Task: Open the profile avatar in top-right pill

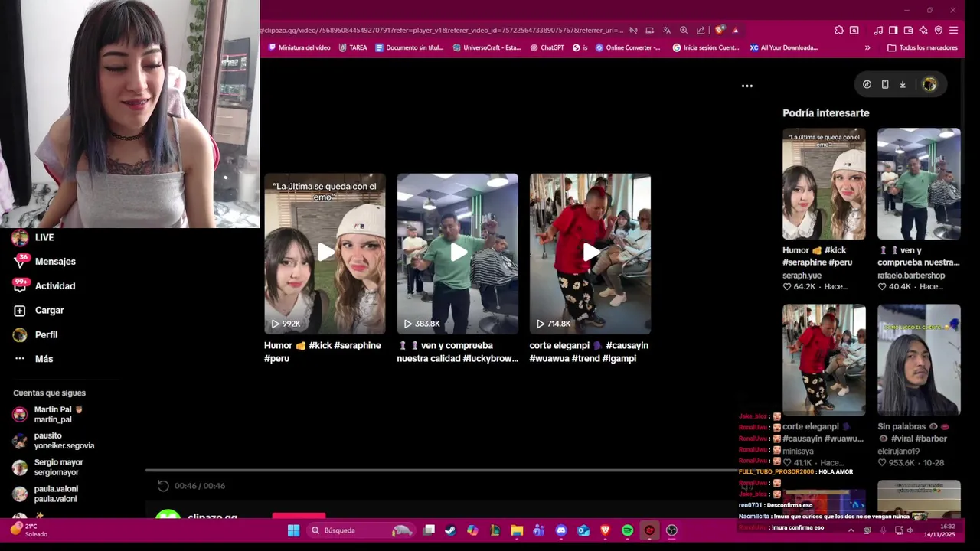Action: coord(929,84)
